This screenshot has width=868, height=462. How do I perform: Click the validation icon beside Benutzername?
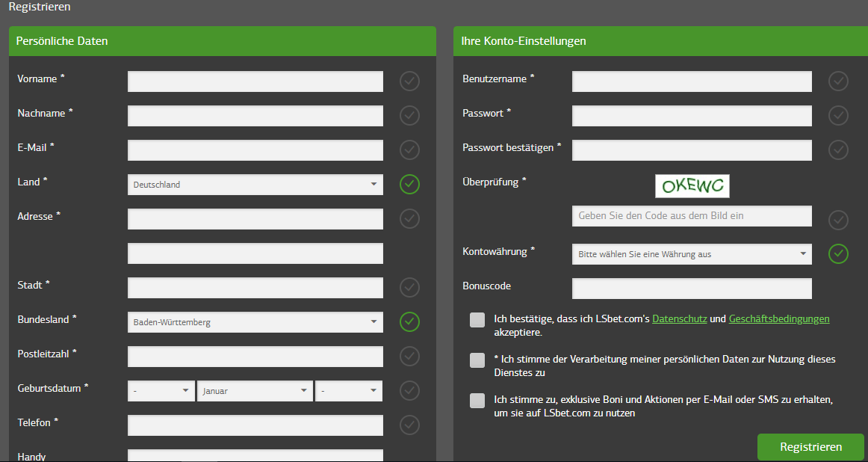coord(838,81)
